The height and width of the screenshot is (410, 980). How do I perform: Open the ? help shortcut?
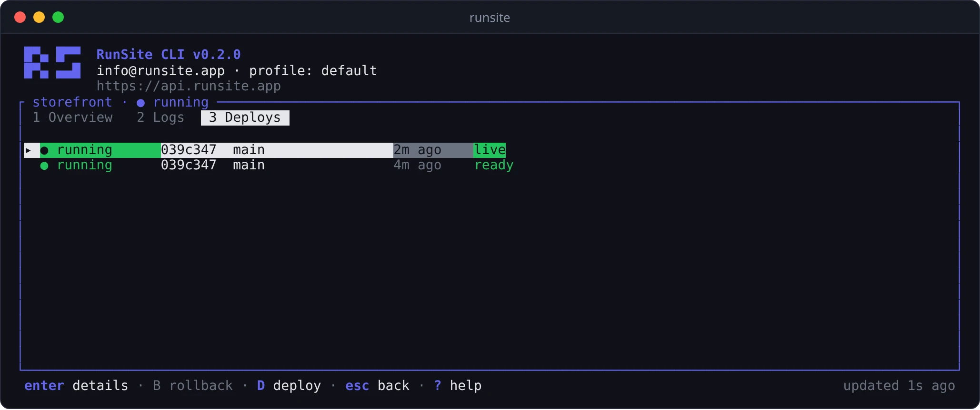[458, 385]
